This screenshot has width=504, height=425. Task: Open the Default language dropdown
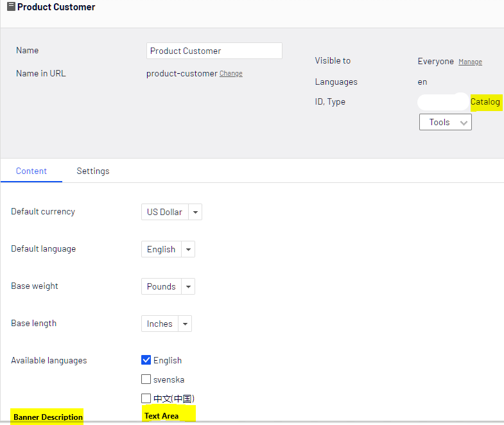point(168,249)
